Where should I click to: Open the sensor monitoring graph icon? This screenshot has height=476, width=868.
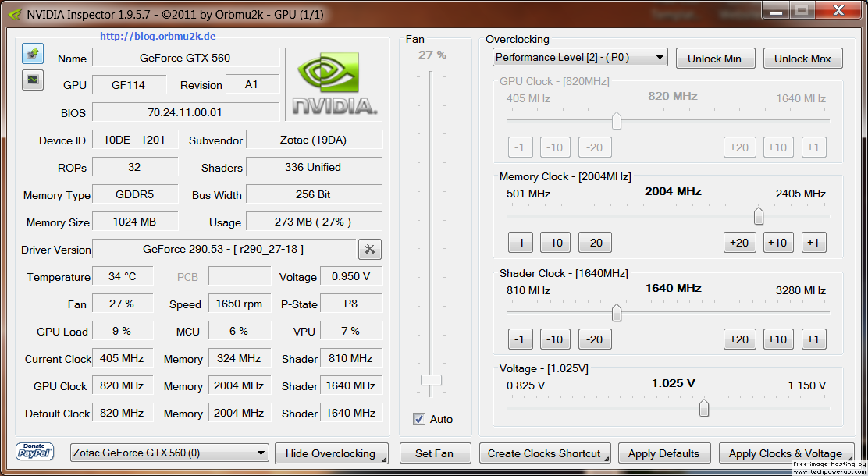point(33,80)
